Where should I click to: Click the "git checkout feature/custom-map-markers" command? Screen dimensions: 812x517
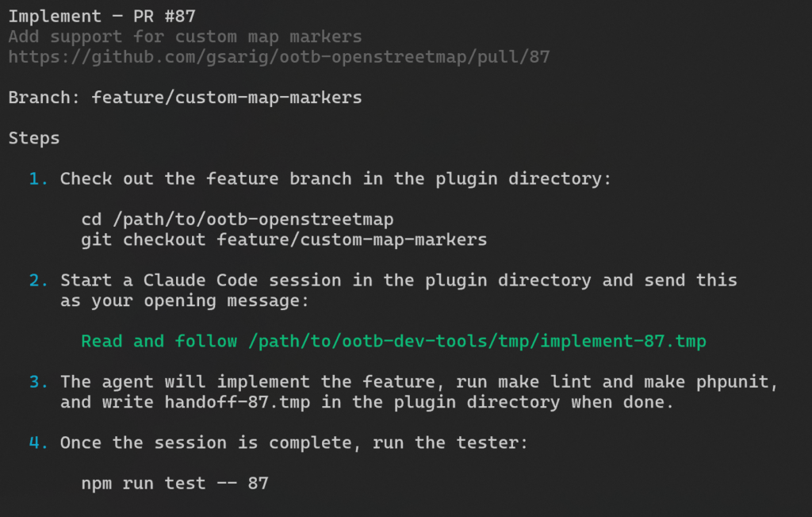click(x=284, y=239)
